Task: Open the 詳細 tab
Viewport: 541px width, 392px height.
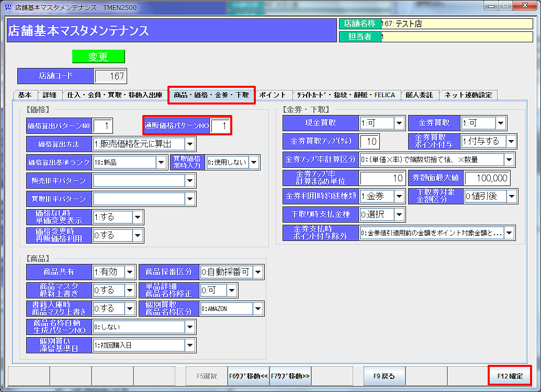Action: [x=49, y=95]
